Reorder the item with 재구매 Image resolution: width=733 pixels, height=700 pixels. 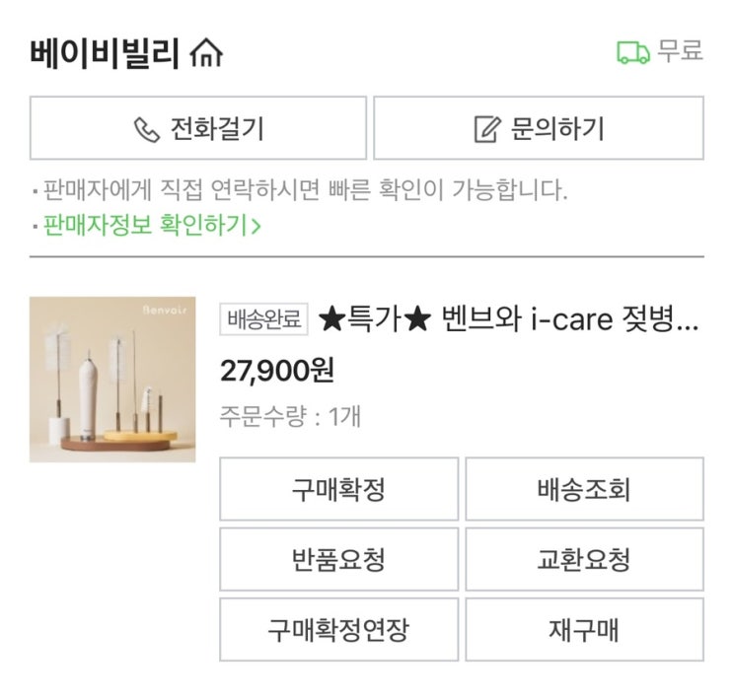tap(584, 630)
